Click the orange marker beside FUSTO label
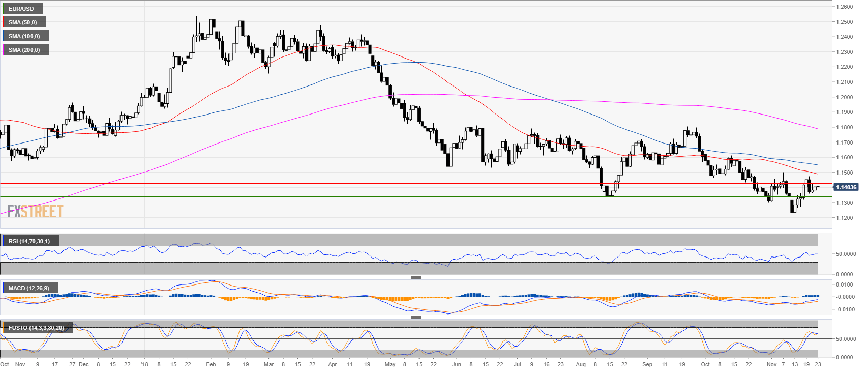This screenshot has height=371, width=868. (x=3, y=328)
